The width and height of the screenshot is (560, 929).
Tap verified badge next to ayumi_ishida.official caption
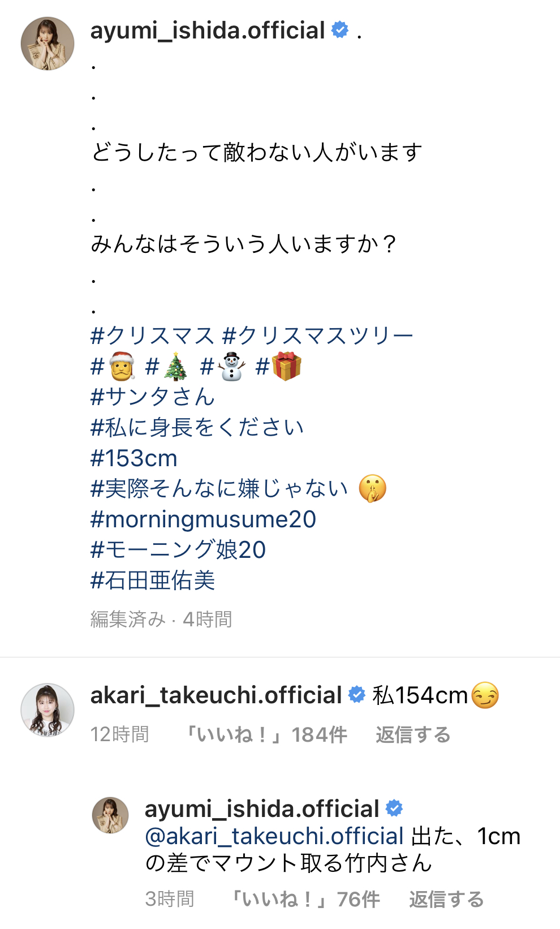(339, 29)
